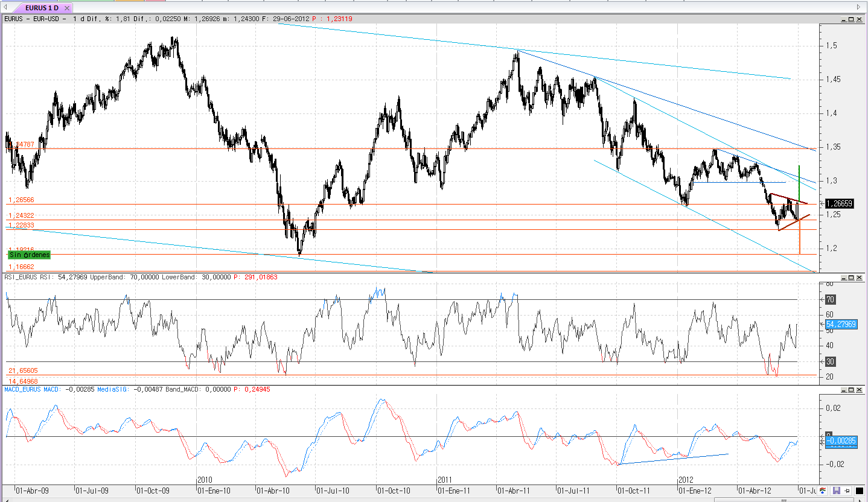Click the right tab-scroll arrow
This screenshot has width=868, height=502.
tap(858, 7)
